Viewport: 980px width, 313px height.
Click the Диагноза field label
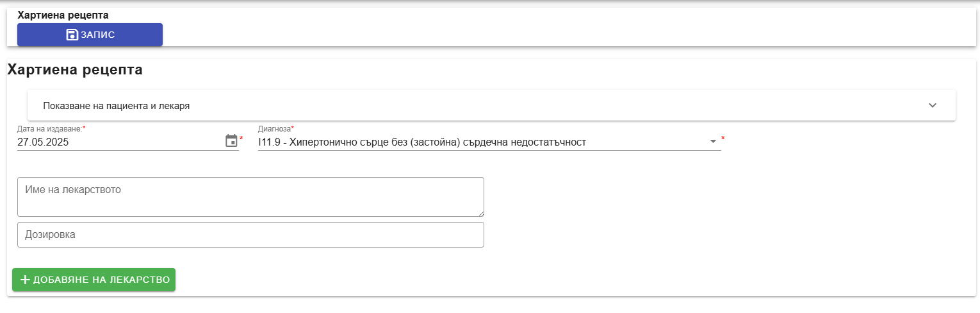(276, 129)
